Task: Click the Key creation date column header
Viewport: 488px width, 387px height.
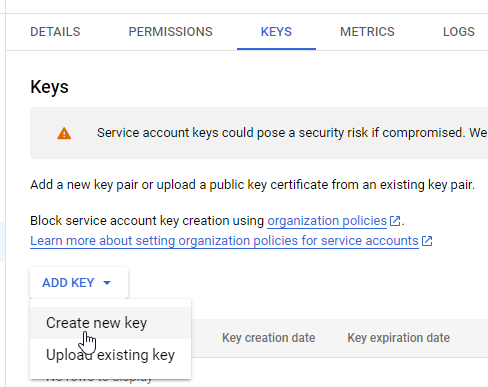Action: click(x=269, y=338)
